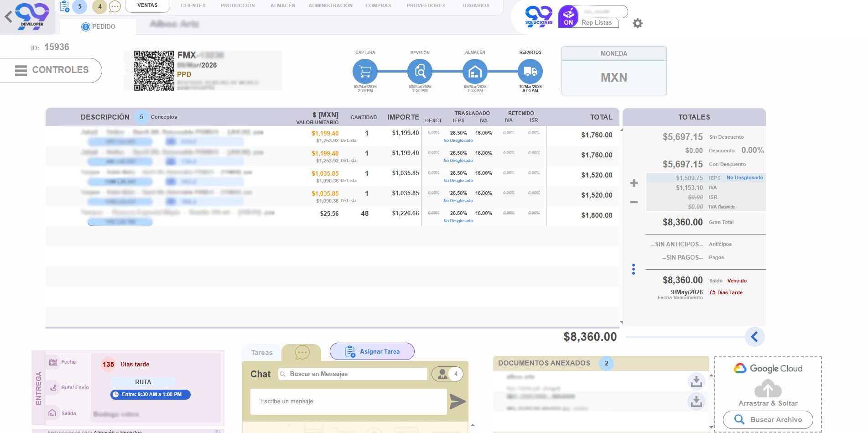Open the settings gear icon
Viewport: 868px width, 433px height.
pos(638,23)
